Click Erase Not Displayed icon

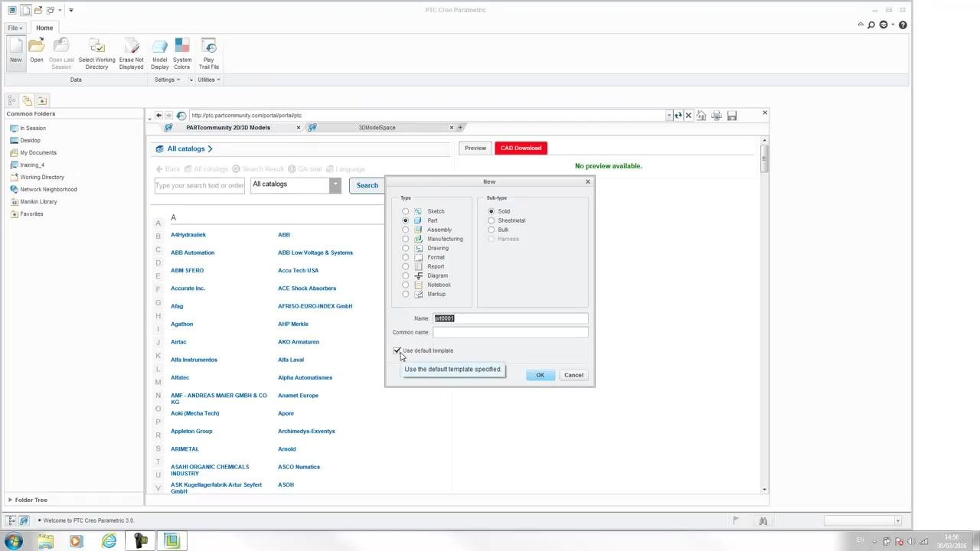click(x=131, y=54)
